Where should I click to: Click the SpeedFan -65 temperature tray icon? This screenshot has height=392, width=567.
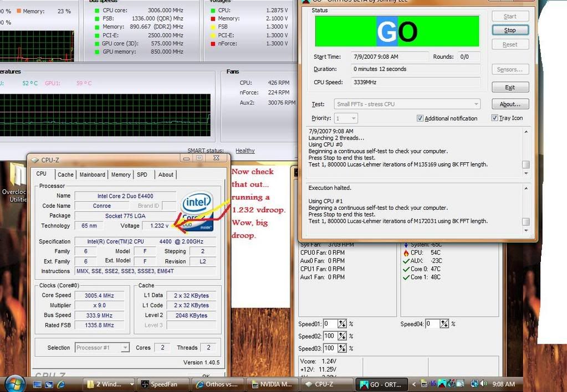432,384
